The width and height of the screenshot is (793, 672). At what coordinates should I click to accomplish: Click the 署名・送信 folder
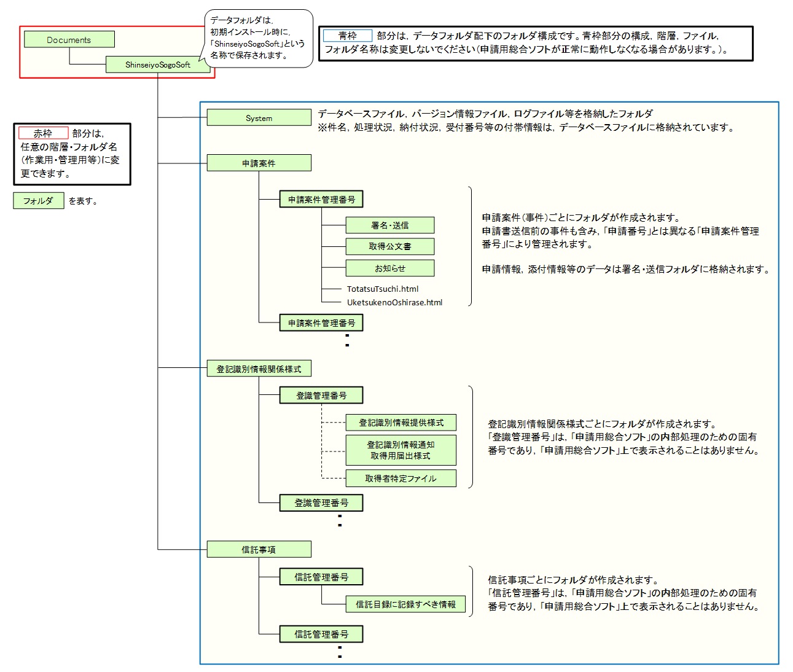[x=389, y=225]
